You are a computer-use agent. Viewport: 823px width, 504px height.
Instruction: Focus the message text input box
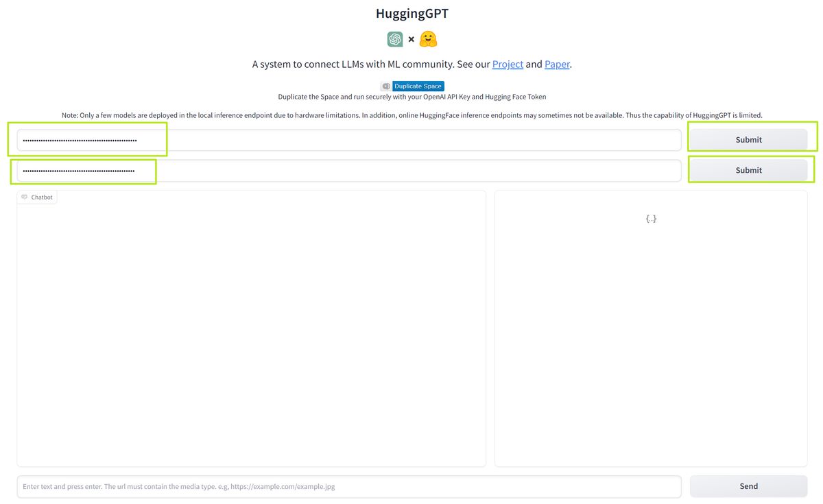(x=349, y=486)
